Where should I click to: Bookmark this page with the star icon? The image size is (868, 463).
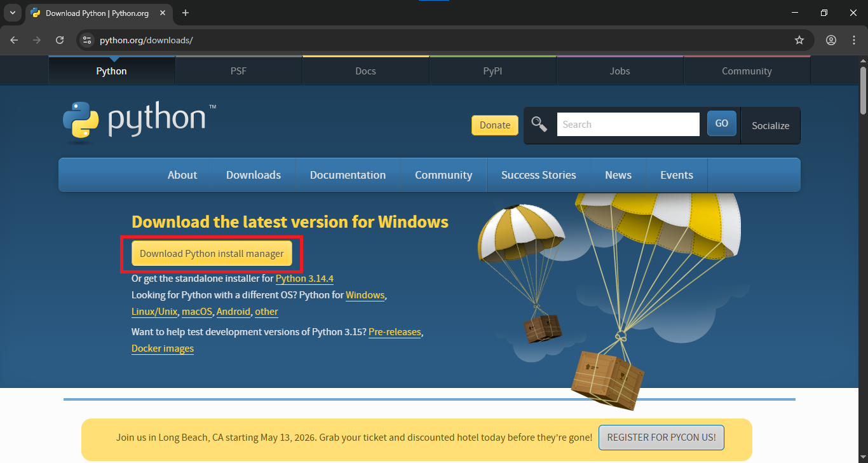tap(799, 40)
